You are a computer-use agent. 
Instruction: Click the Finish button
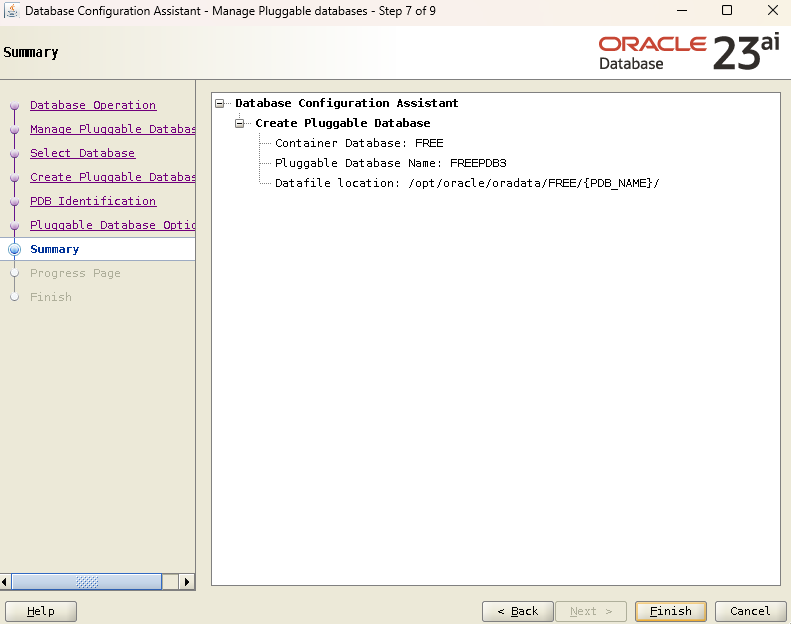click(670, 611)
